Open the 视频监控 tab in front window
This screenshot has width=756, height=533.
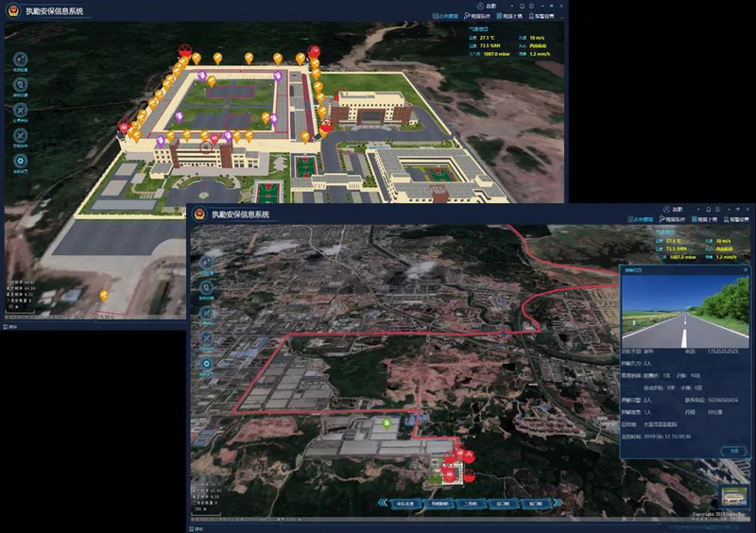click(x=672, y=219)
